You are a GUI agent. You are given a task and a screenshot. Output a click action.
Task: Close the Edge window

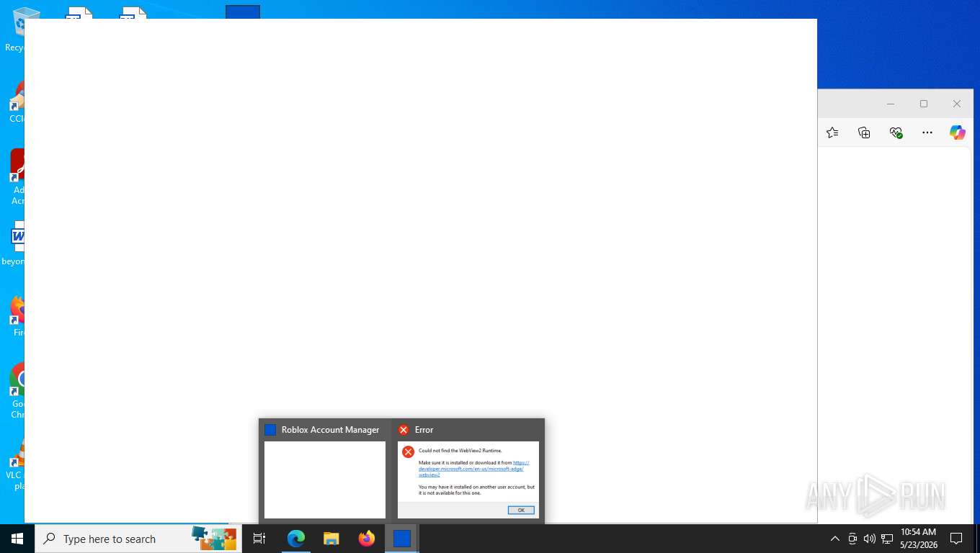coord(957,104)
